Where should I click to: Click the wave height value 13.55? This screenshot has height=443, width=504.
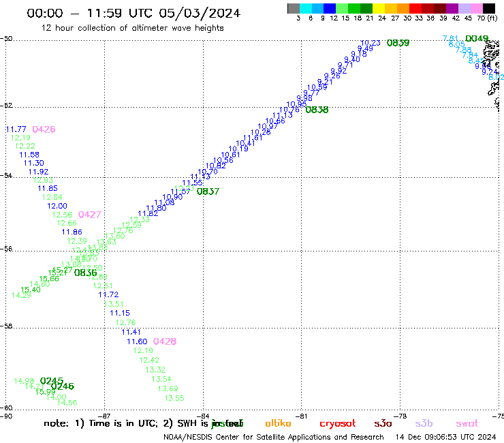tap(174, 398)
